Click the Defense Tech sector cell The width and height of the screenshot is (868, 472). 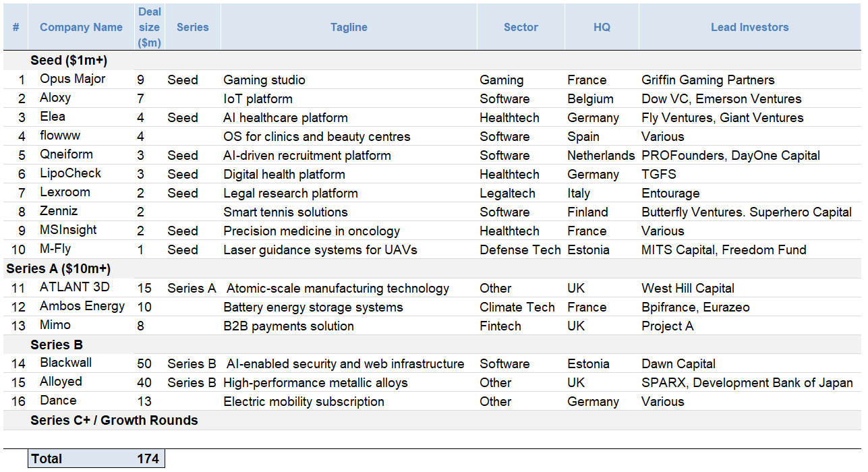(x=520, y=250)
